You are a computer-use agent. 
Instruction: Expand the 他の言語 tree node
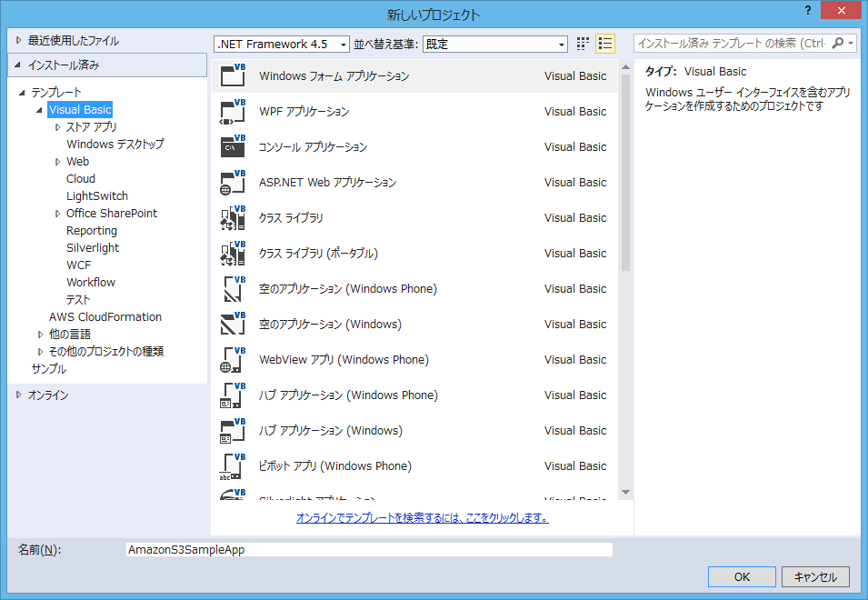point(40,335)
